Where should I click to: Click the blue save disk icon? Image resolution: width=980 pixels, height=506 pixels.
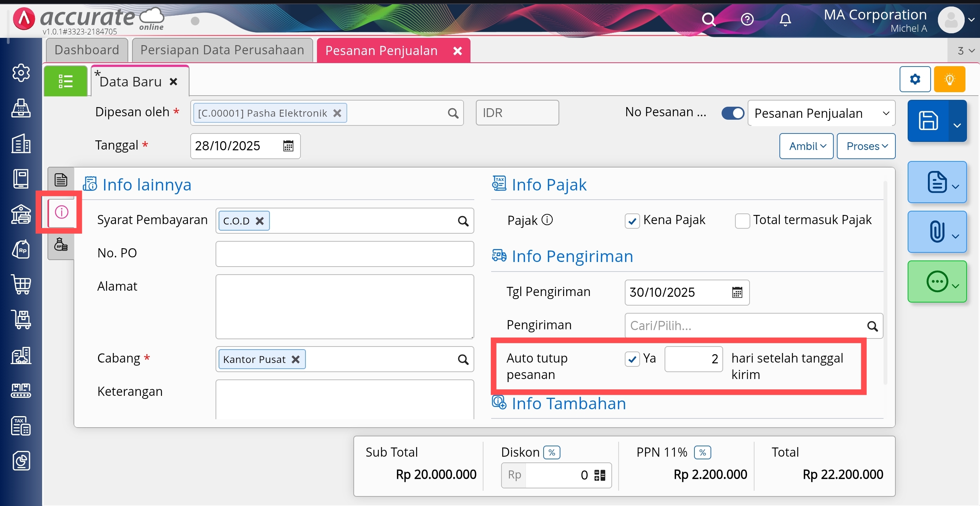click(928, 121)
